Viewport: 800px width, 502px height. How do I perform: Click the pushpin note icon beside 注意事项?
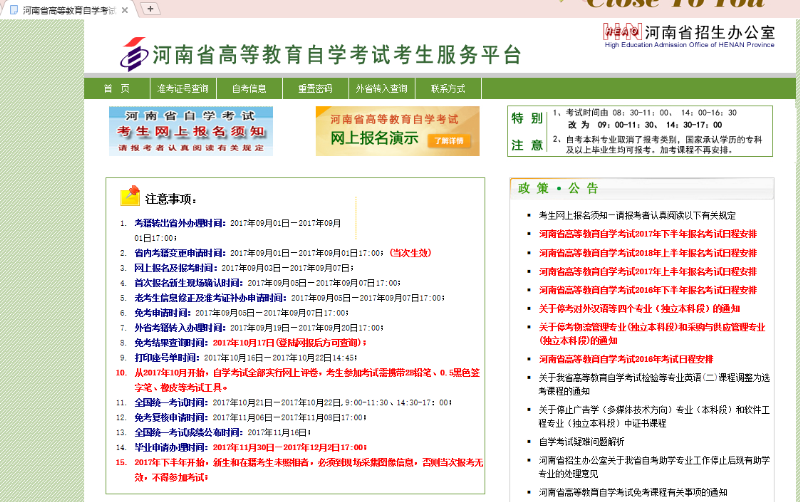pos(130,195)
